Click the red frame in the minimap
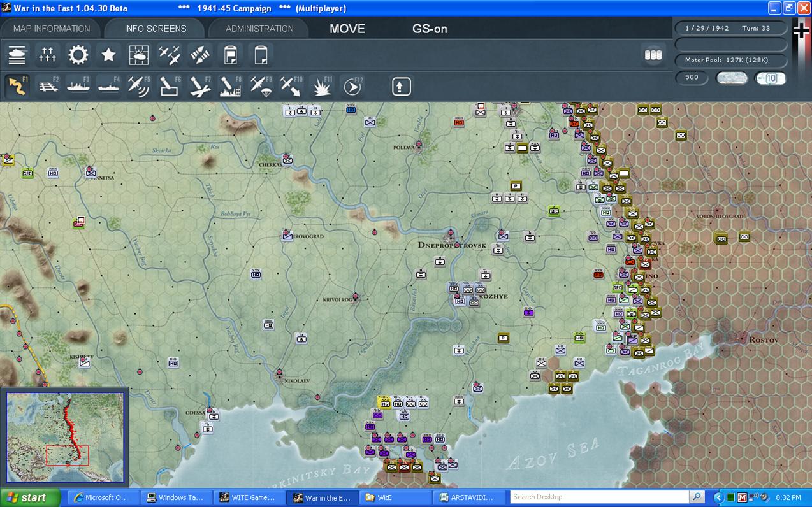This screenshot has height=507, width=812. click(x=68, y=455)
